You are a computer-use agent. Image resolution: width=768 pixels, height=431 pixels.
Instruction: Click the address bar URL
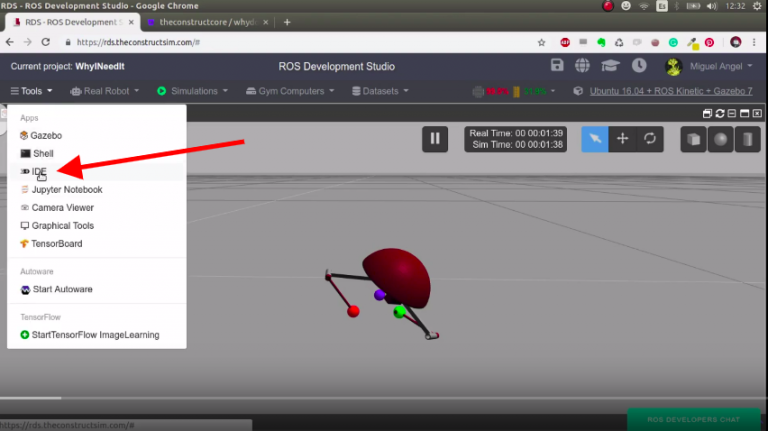[138, 42]
